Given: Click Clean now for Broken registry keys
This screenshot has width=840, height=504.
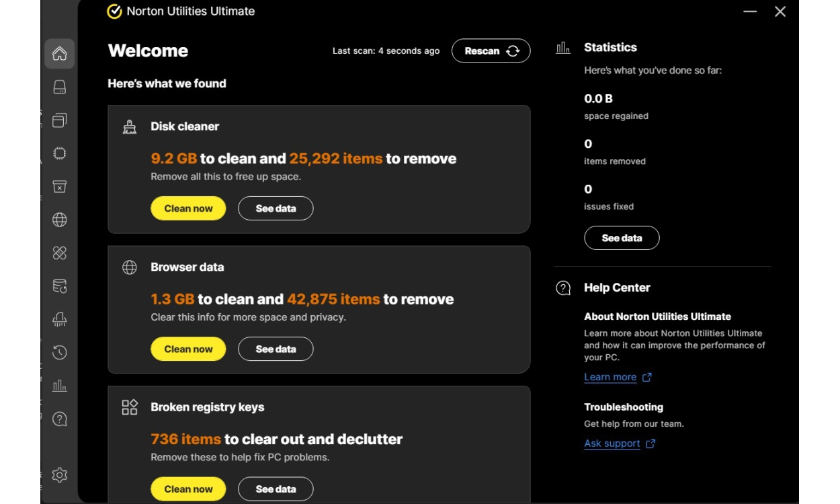Looking at the screenshot, I should pyautogui.click(x=188, y=489).
